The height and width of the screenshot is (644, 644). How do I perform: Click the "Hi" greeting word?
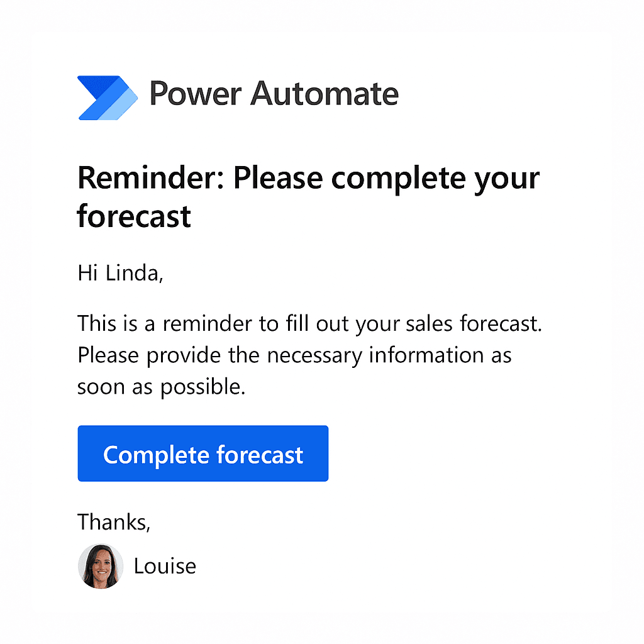[87, 273]
